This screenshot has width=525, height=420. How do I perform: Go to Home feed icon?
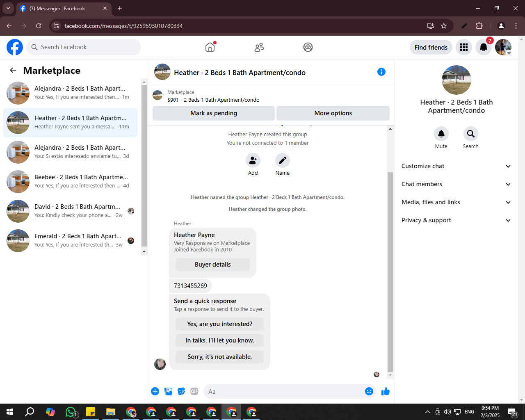(x=210, y=47)
